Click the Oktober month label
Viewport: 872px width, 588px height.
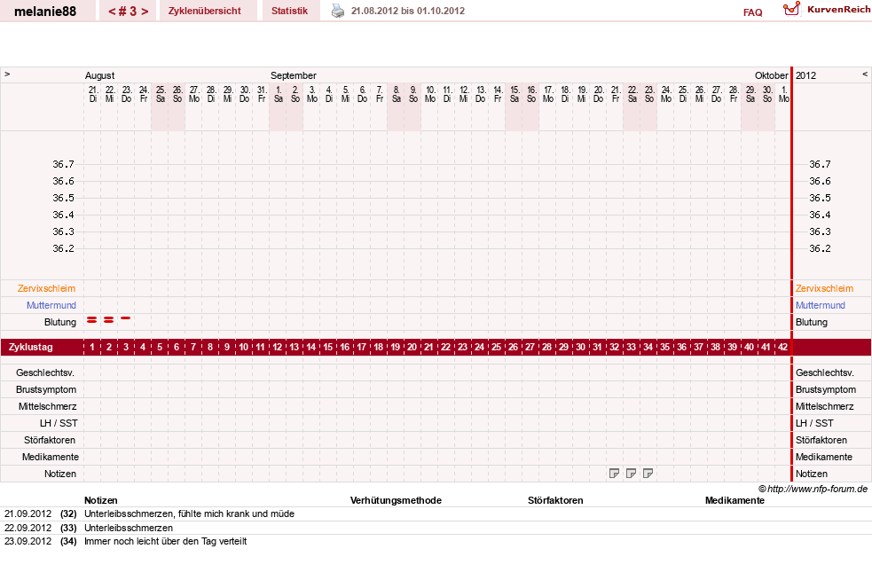[772, 75]
